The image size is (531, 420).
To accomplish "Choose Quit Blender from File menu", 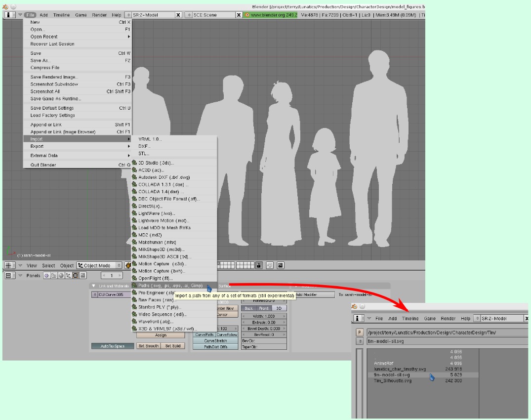I will [77, 165].
